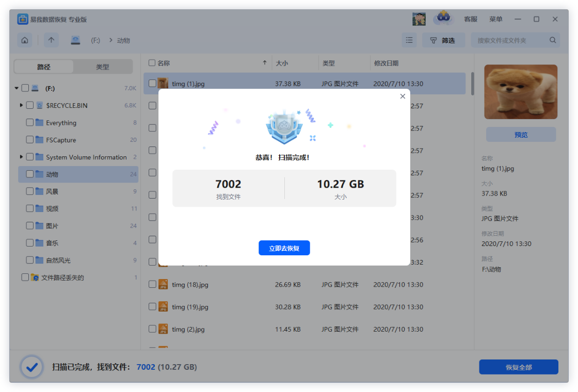Toggle the select-all checkbox beside 名称
The width and height of the screenshot is (578, 392).
[152, 63]
